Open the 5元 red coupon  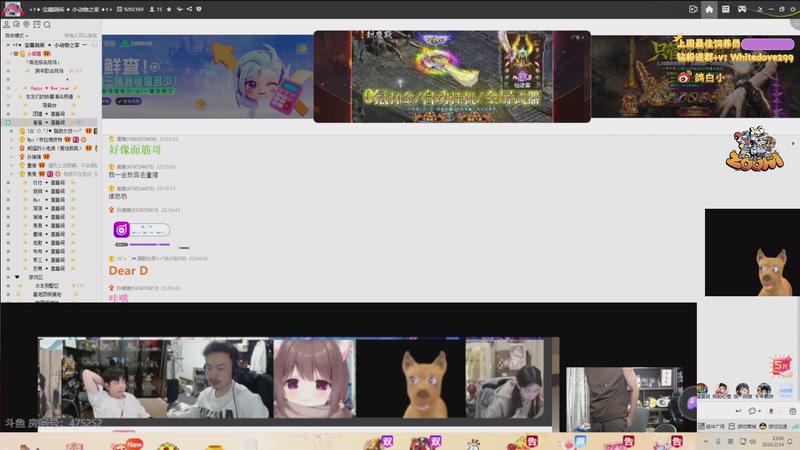pos(781,366)
